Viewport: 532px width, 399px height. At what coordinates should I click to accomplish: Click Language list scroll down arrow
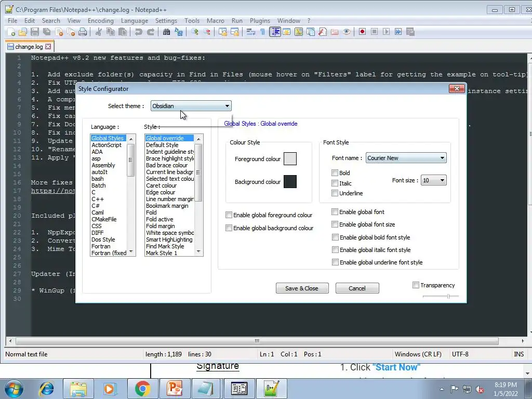pos(131,252)
